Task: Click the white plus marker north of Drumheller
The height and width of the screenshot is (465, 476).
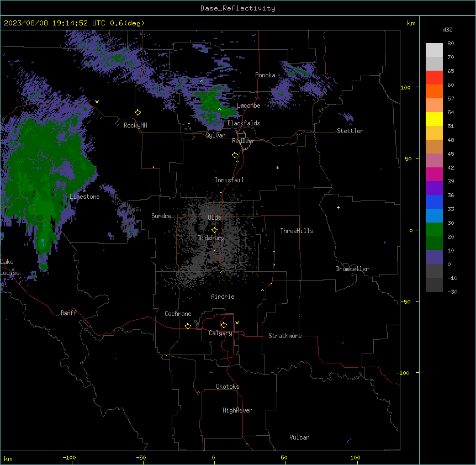Action: pyautogui.click(x=338, y=207)
